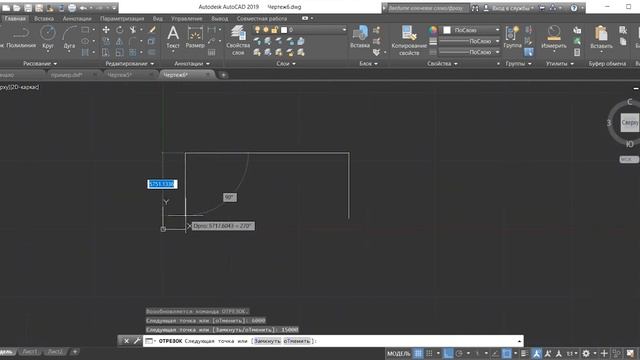This screenshot has width=640, height=360.
Task: Click the Вставка (Insert block) icon
Action: [360, 37]
